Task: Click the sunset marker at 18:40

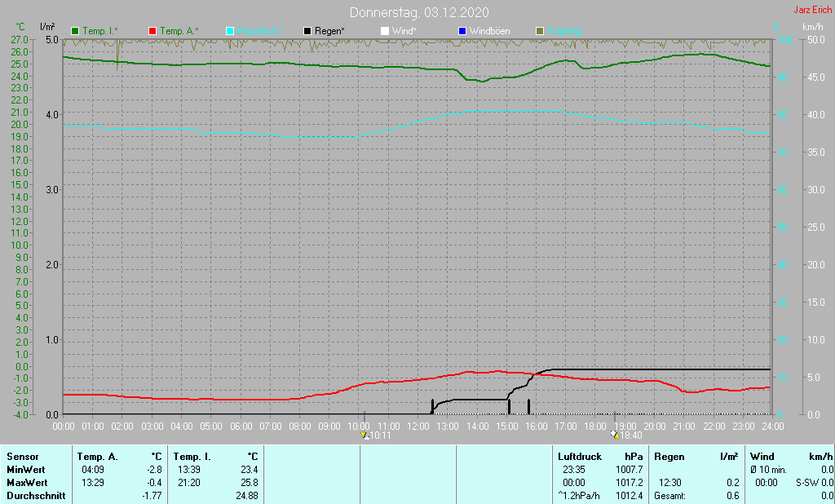Action: (x=614, y=435)
